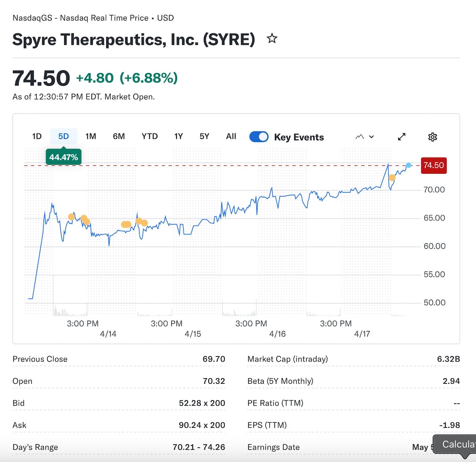Screen dimensions: 476x462
Task: Click the (+6.88%) percent change
Action: (x=149, y=78)
